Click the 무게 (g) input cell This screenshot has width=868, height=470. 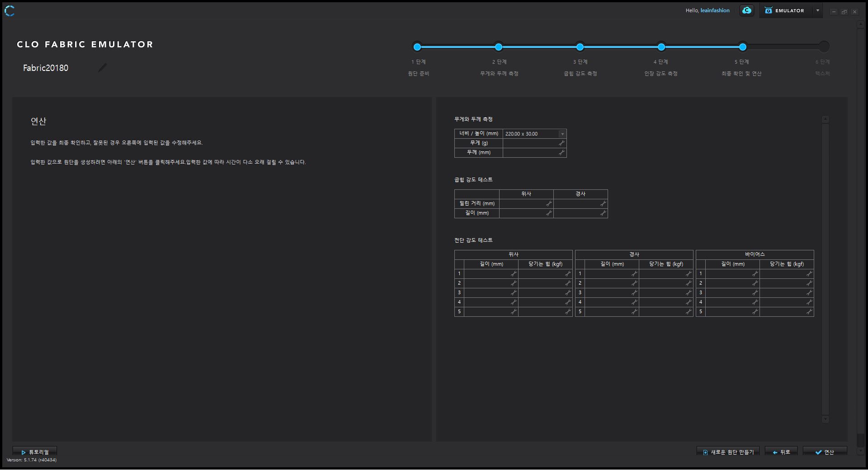534,143
